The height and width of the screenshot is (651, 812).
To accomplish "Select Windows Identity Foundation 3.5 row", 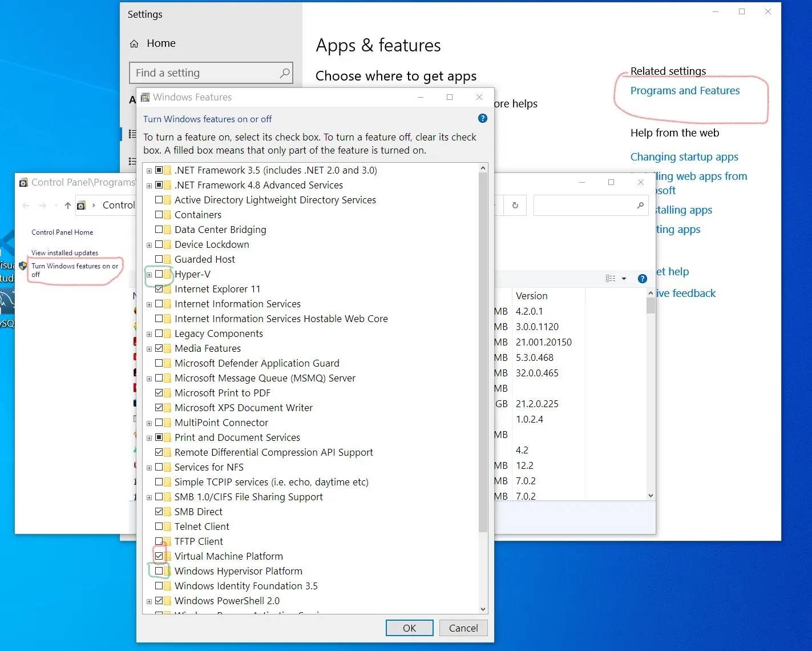I will 246,586.
